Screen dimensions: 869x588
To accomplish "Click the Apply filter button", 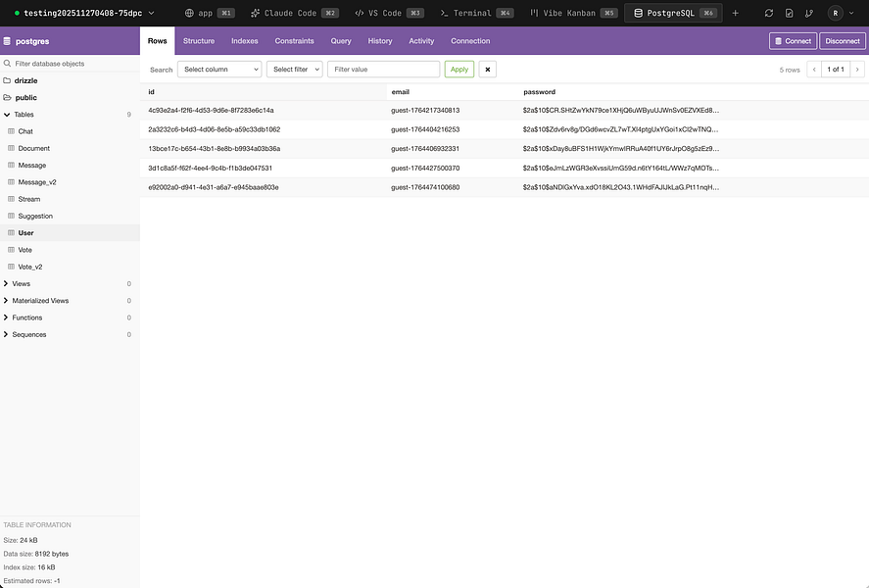I will click(x=459, y=70).
